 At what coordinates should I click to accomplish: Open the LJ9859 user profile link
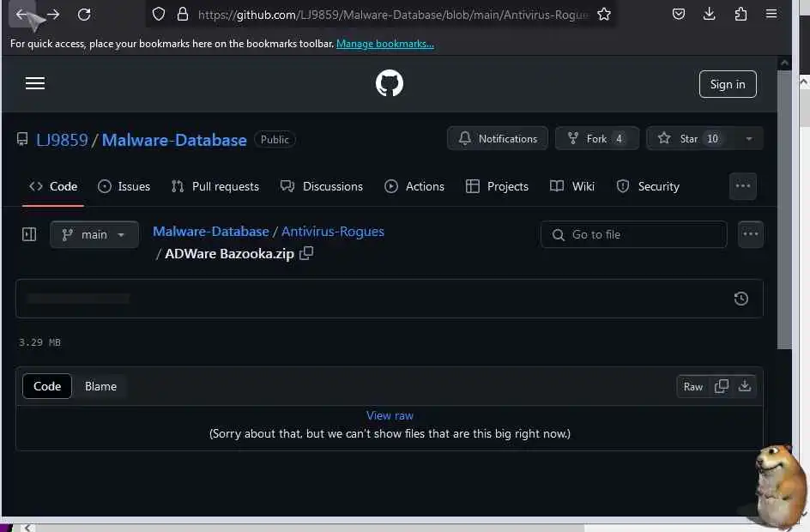62,140
